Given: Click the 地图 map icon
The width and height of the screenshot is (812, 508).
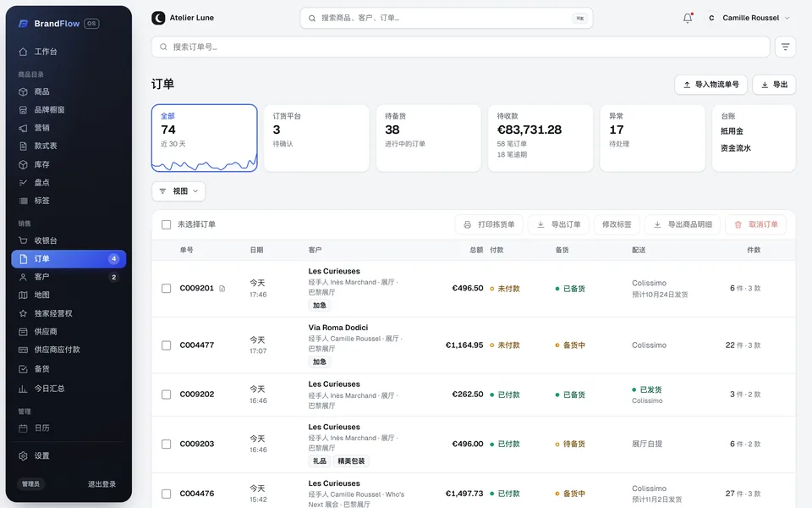Looking at the screenshot, I should 23,295.
